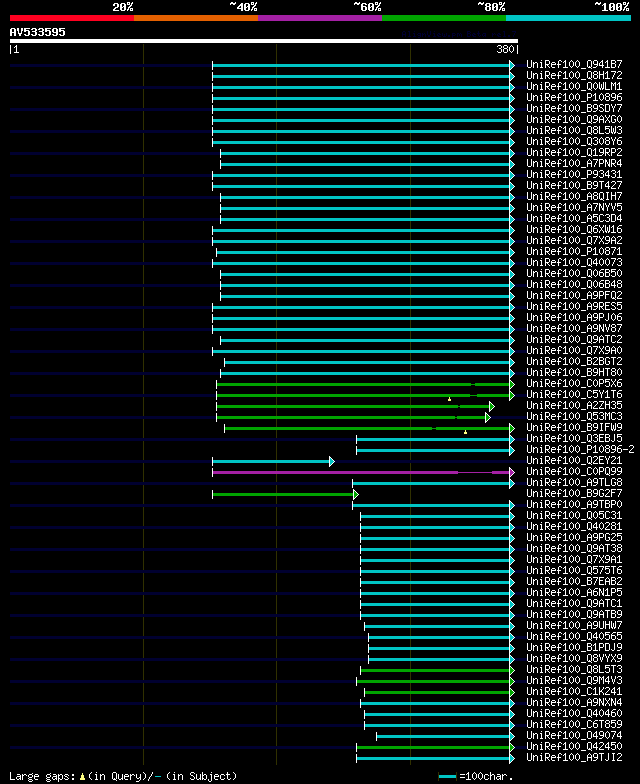
Task: Click the short cyan bar for UniRef100_Q2EY21
Action: [x=270, y=461]
